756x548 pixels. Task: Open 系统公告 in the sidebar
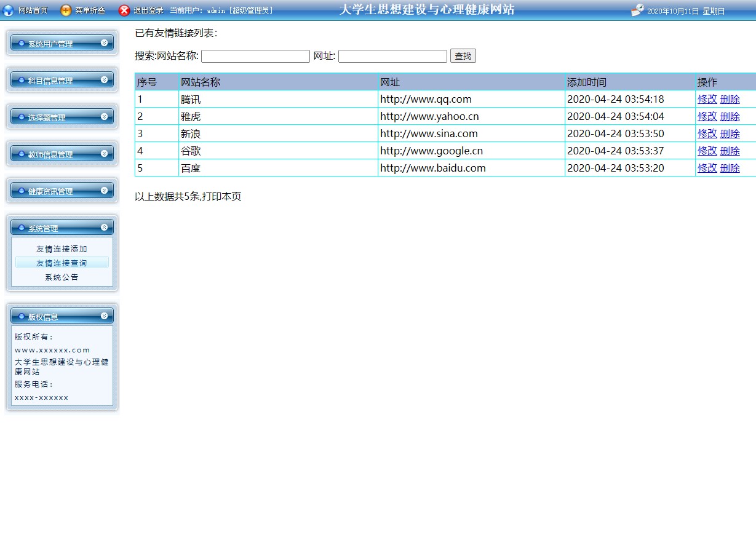click(62, 277)
